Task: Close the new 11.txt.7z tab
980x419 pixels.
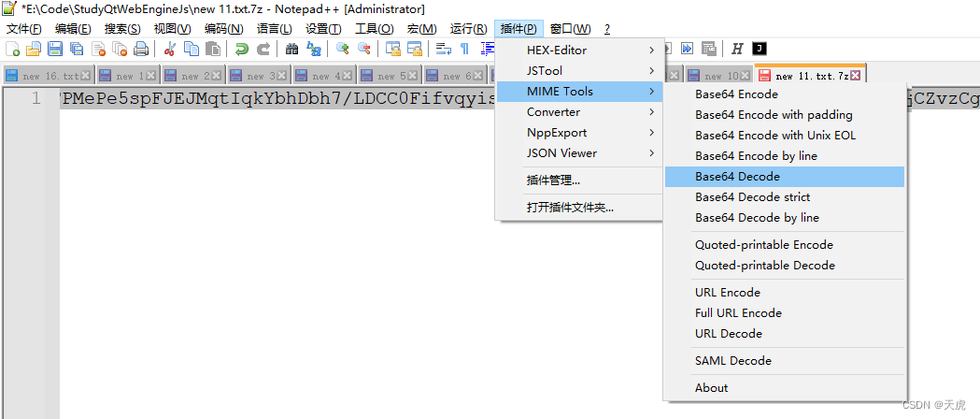Action: pos(856,75)
